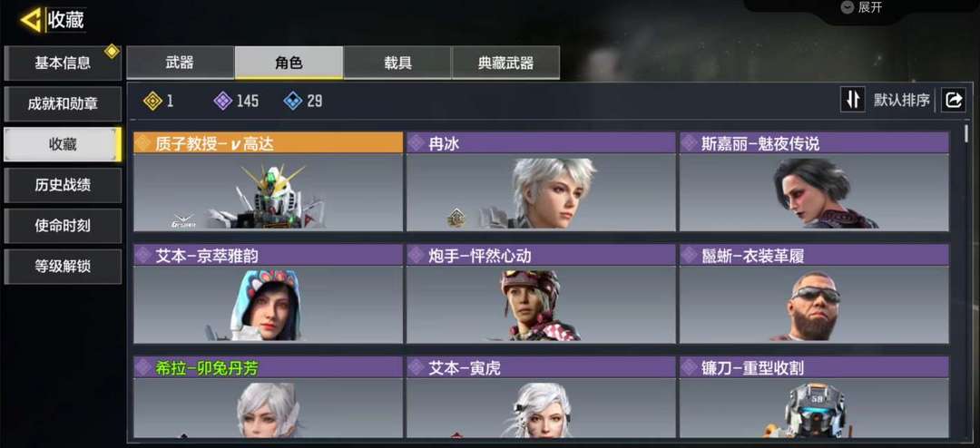Select the blue rare rarity filter 29
The height and width of the screenshot is (448, 980).
click(x=302, y=101)
